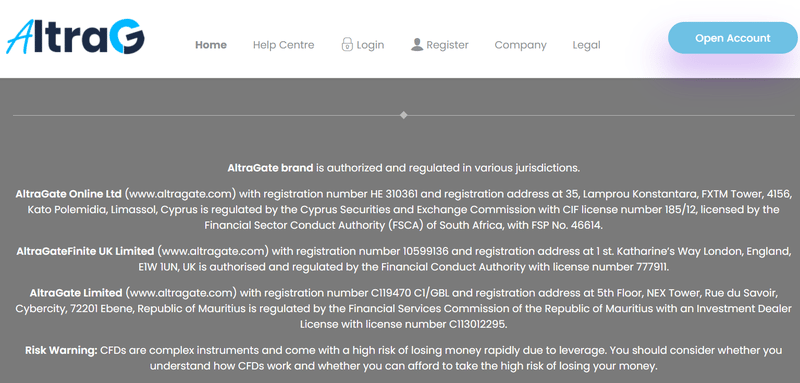Open www.altragate.com link after AltraGate Online Ltd

coord(181,194)
